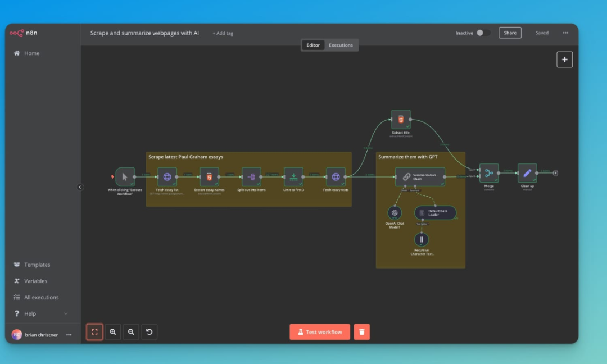The image size is (607, 364).
Task: Collapse the sidebar with the chevron
Action: click(80, 187)
